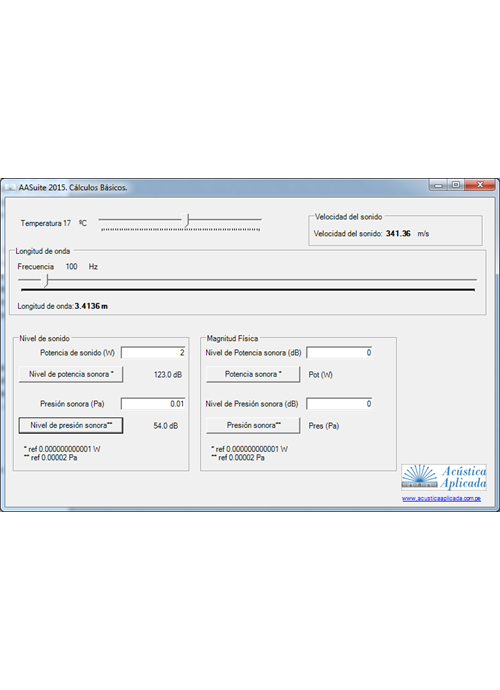Click the temperature slider track left end
This screenshot has width=500, height=690.
pos(102,219)
